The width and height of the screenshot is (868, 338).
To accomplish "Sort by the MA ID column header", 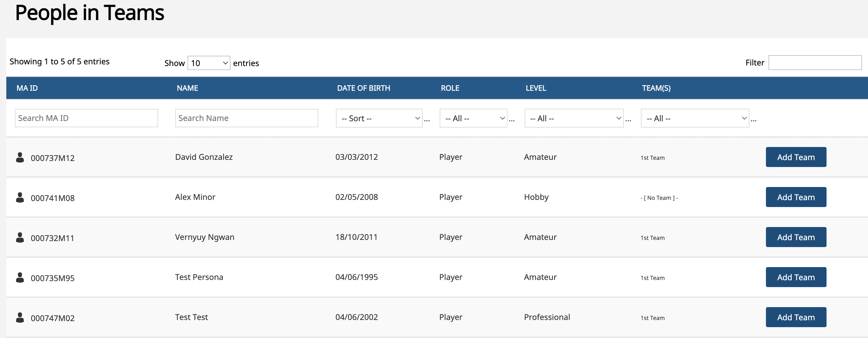I will click(x=27, y=88).
